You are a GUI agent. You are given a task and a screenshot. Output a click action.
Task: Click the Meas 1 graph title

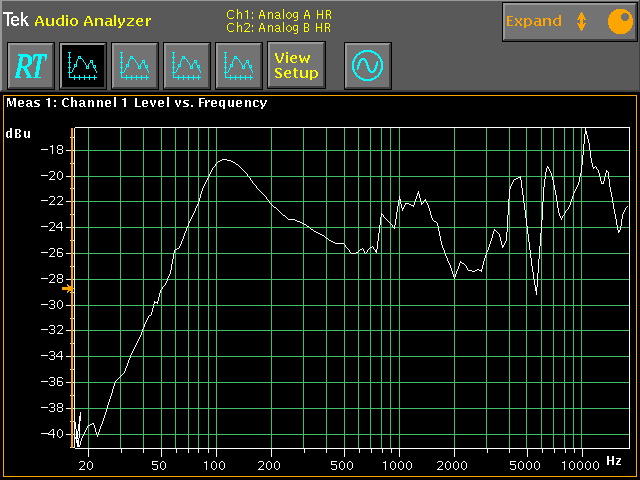137,102
